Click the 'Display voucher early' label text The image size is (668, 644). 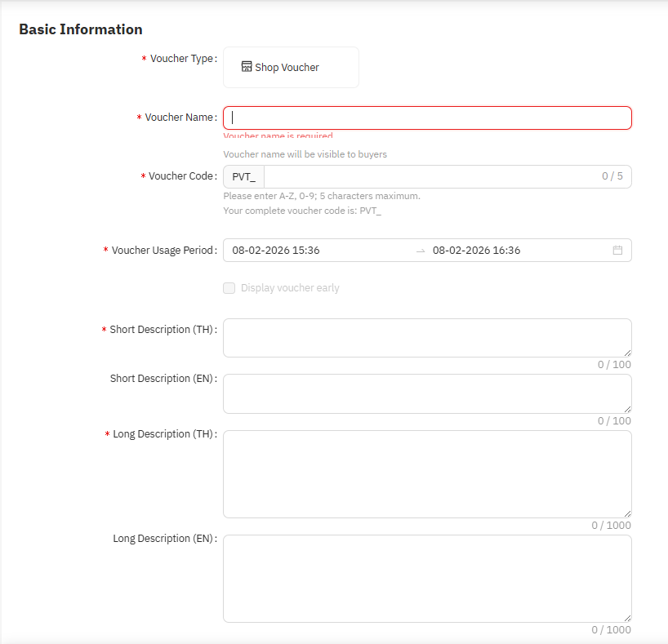[x=290, y=288]
